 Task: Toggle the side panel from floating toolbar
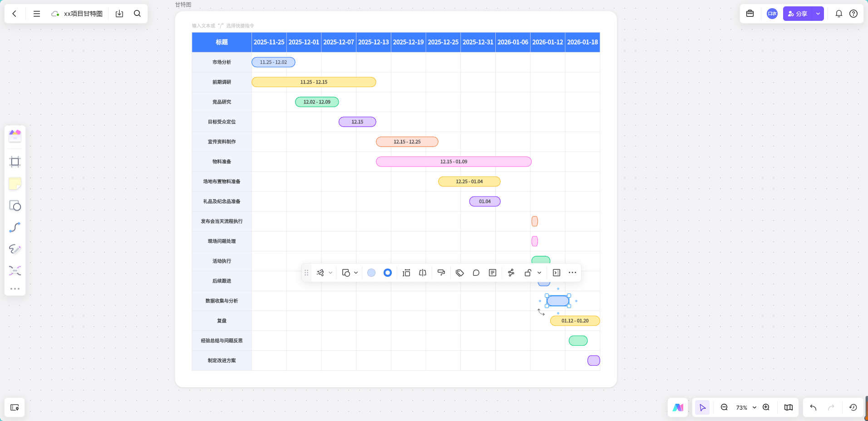pos(557,273)
